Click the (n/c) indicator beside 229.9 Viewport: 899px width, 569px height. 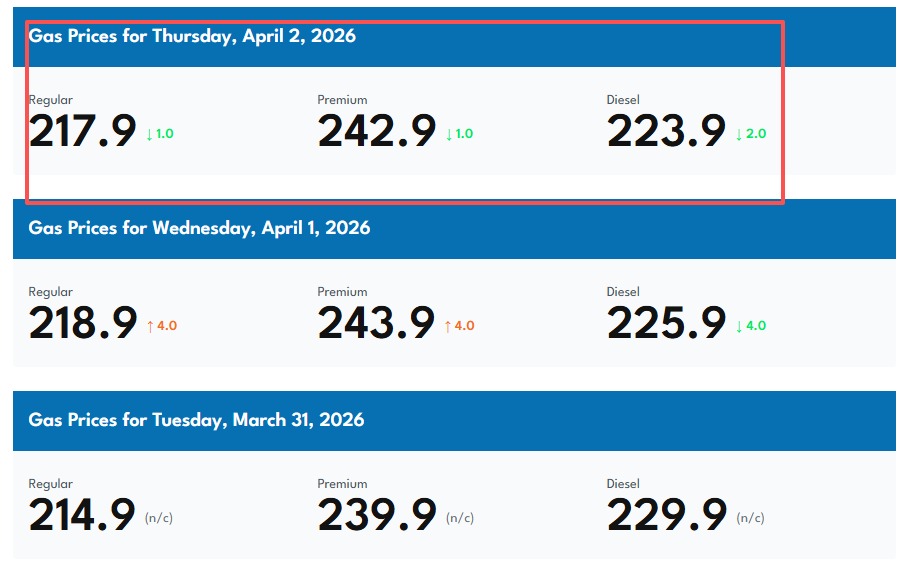point(750,518)
